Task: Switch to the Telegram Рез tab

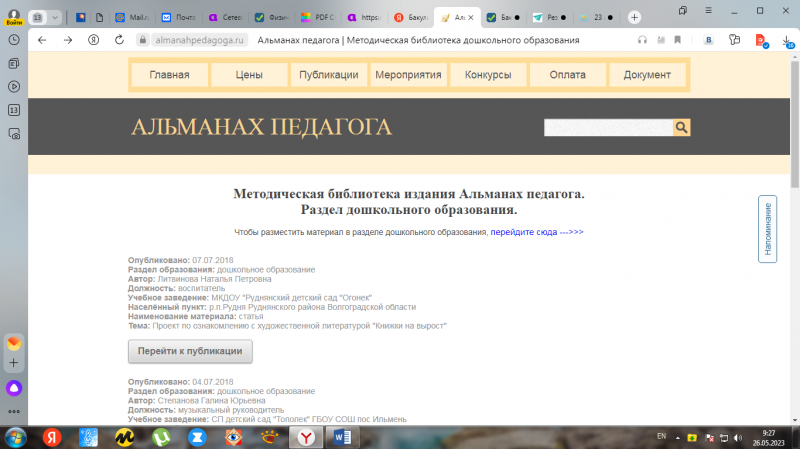Action: 549,17
